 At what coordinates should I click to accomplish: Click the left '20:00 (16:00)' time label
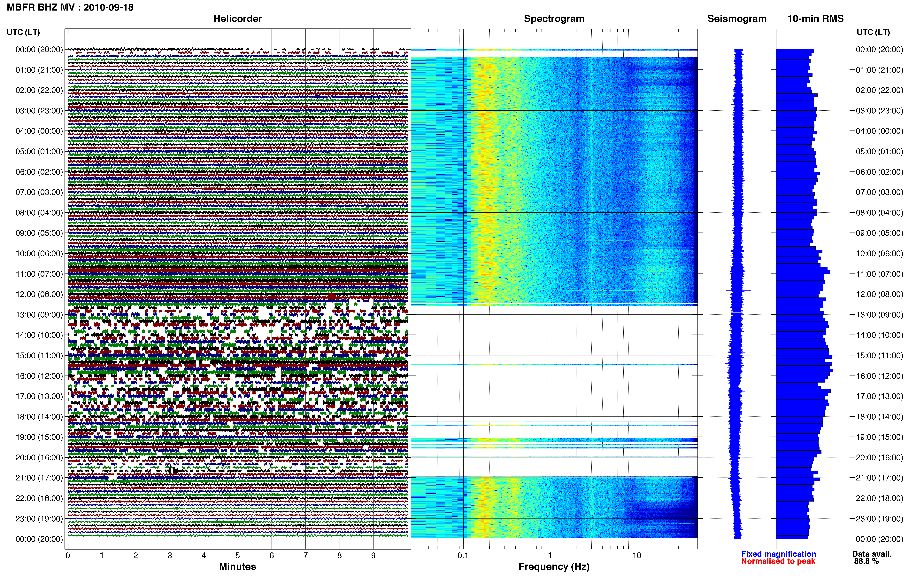[39, 458]
